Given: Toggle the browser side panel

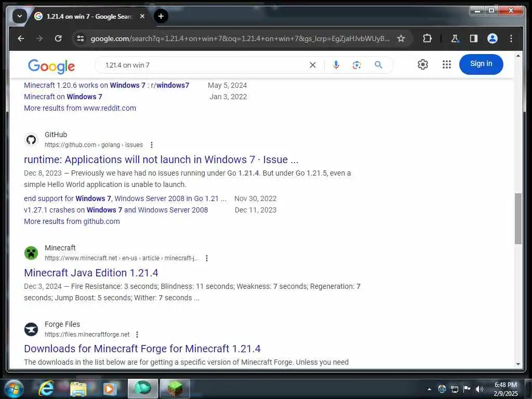Looking at the screenshot, I should tap(474, 38).
